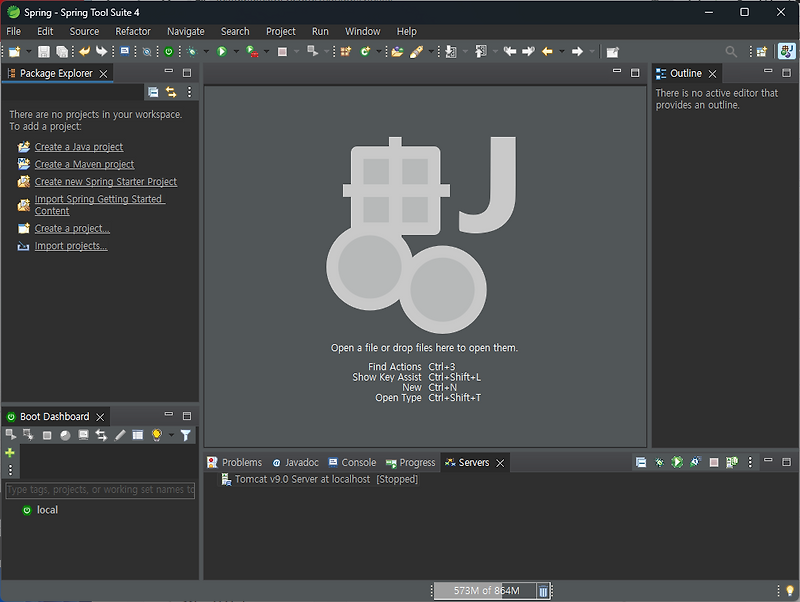This screenshot has height=602, width=800.
Task: Toggle the lightbulb tip icon in status bar
Action: [789, 591]
